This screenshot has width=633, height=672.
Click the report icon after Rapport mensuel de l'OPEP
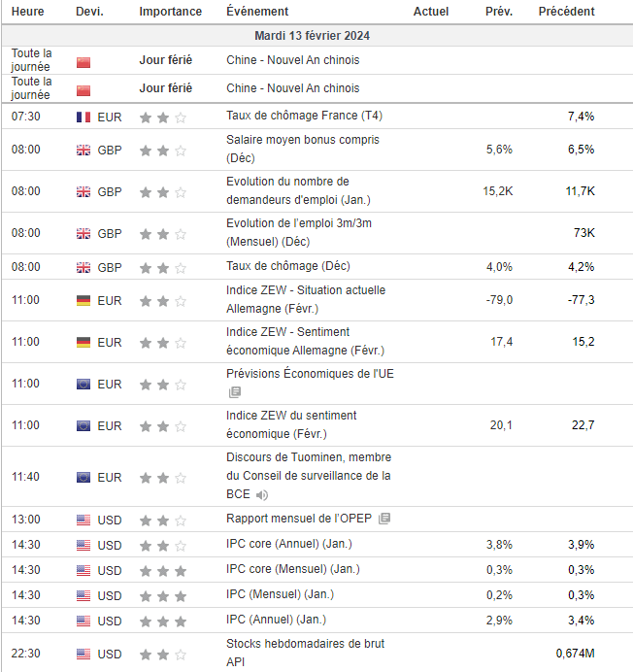tap(384, 519)
